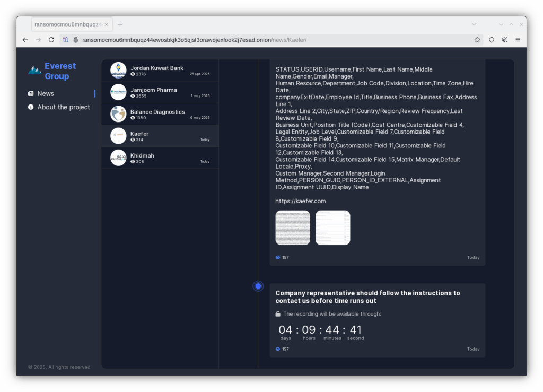Image resolution: width=543 pixels, height=392 pixels.
Task: Open the shield security level icon
Action: [492, 40]
